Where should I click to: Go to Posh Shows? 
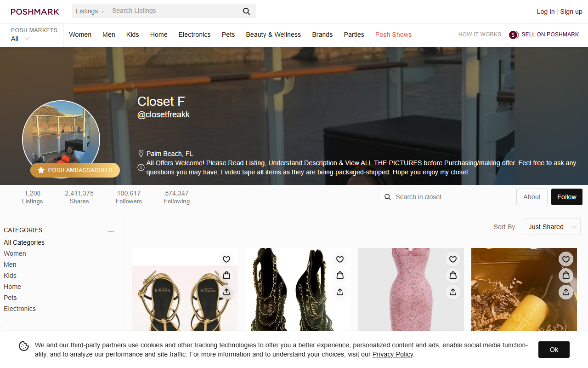[x=393, y=34]
